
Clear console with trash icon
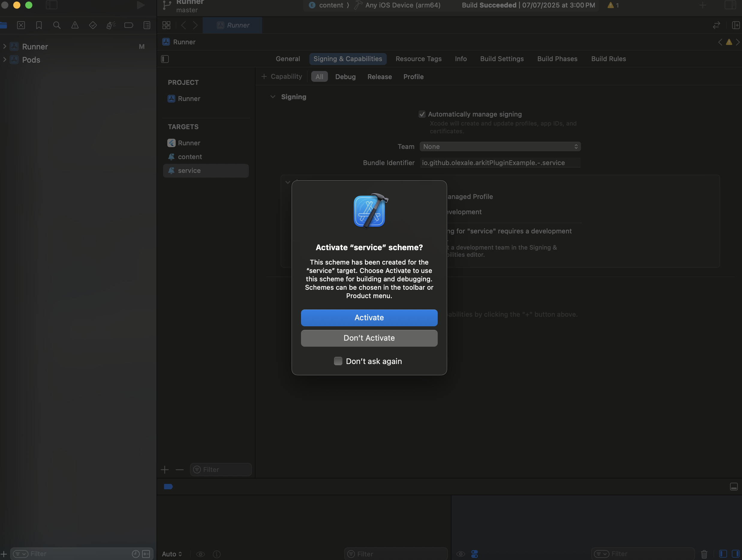click(x=704, y=554)
